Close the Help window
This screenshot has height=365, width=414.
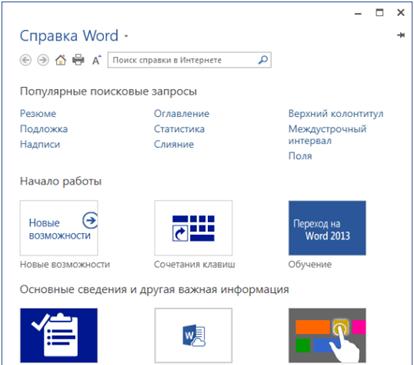(401, 13)
